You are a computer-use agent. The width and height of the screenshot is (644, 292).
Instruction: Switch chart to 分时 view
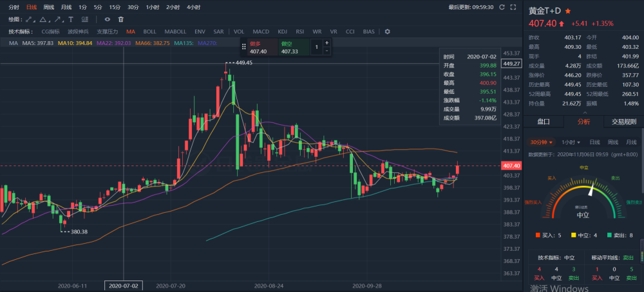[x=14, y=7]
